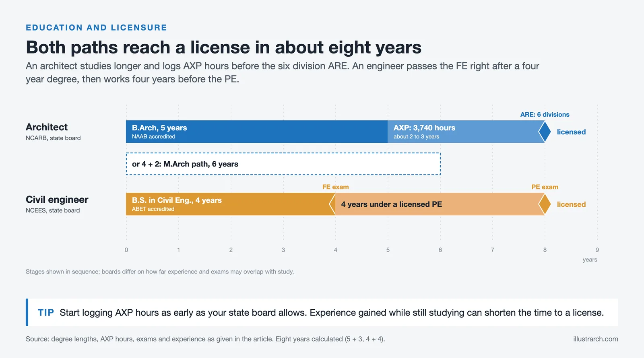Click the 'years' axis unit label
644x358 pixels.
coord(590,260)
